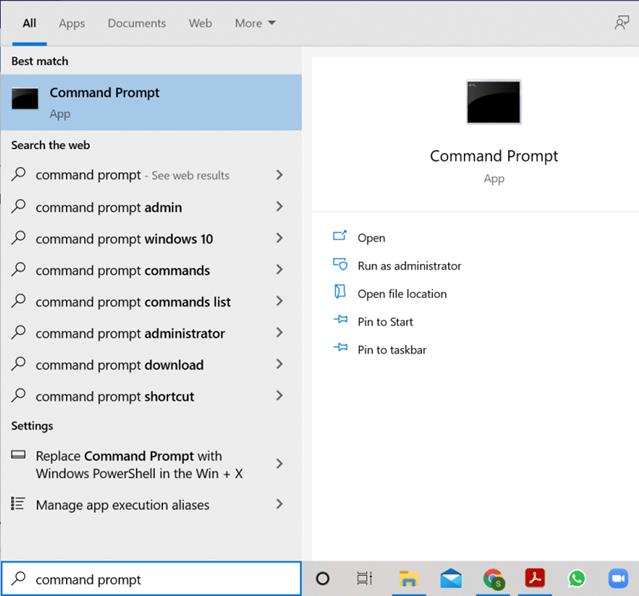Launch Google Chrome from the taskbar
639x596 pixels.
494,579
